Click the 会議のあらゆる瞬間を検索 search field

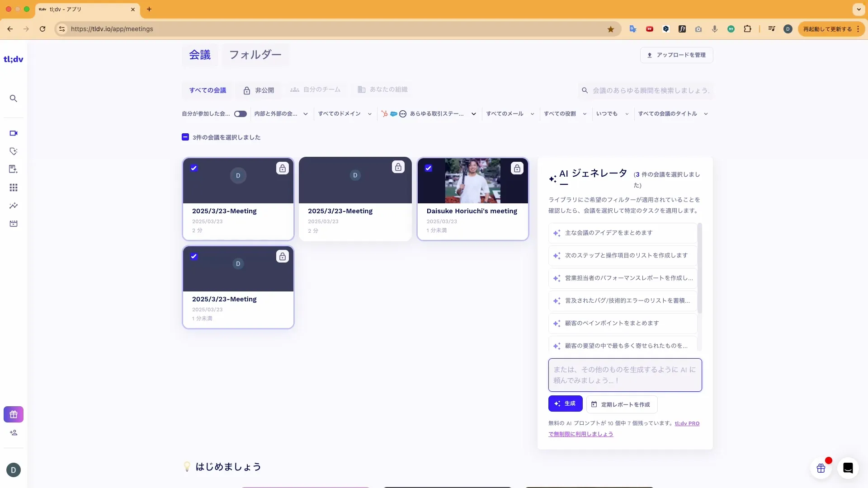point(646,90)
